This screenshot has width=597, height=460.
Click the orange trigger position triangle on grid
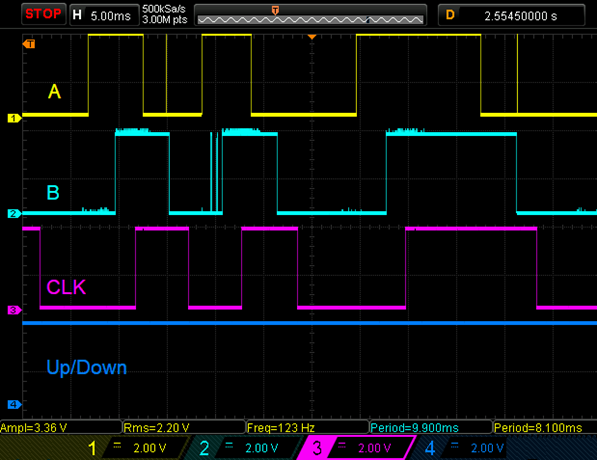tap(312, 37)
